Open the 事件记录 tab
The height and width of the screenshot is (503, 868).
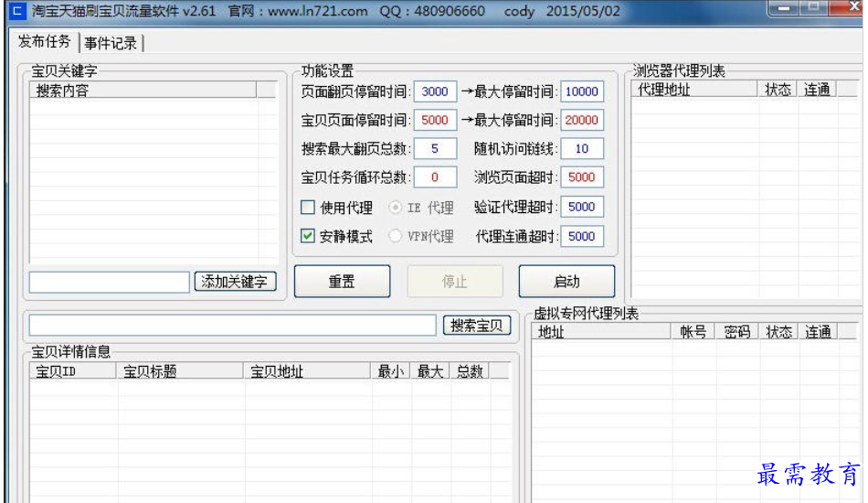click(111, 43)
